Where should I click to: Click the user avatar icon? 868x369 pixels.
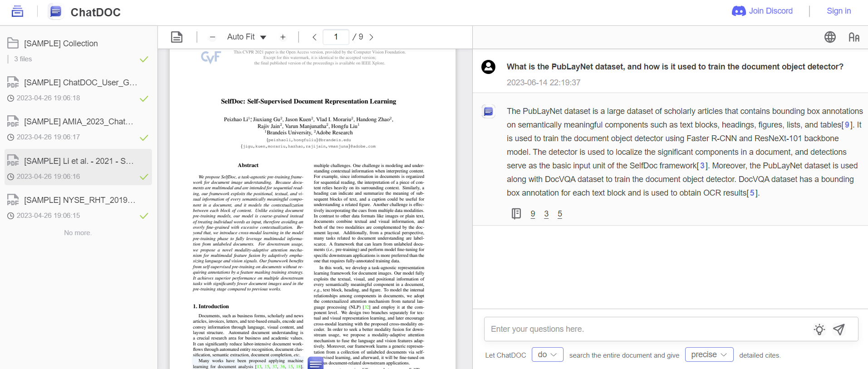click(x=488, y=67)
